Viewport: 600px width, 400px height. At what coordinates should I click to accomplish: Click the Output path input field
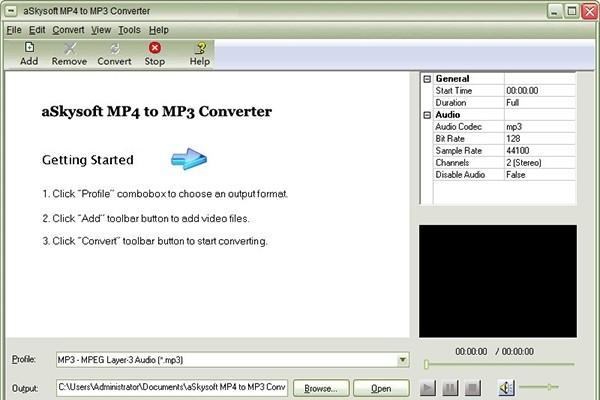point(172,387)
